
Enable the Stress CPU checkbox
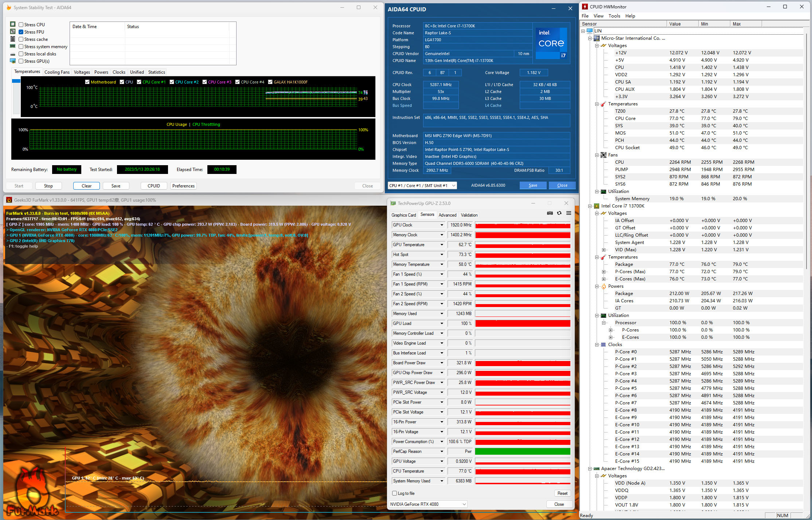[21, 24]
